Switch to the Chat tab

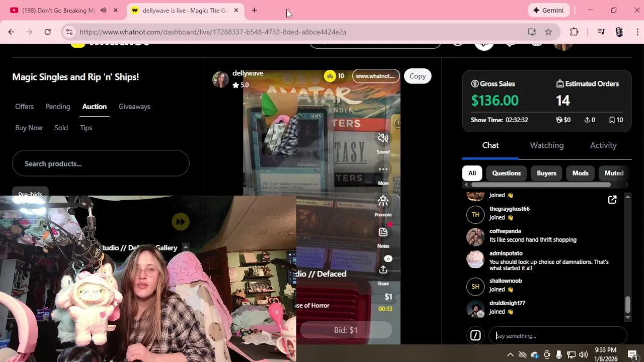[x=490, y=145]
